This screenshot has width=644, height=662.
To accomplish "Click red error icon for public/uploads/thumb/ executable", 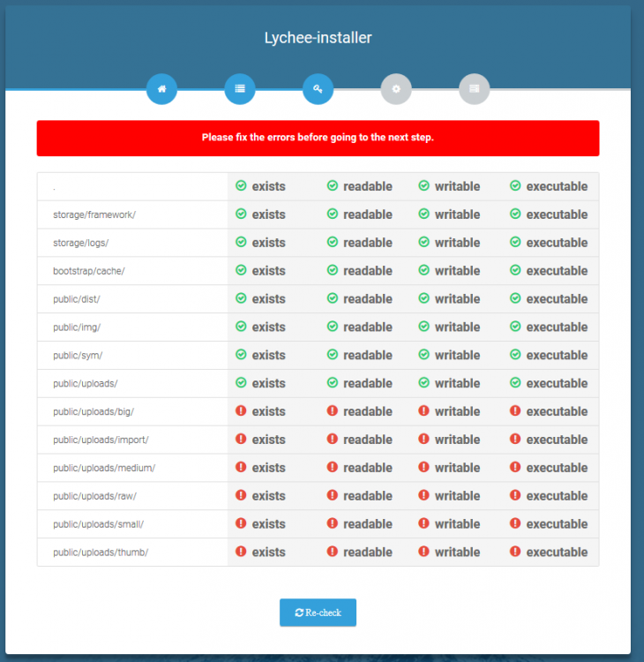I will tap(515, 552).
